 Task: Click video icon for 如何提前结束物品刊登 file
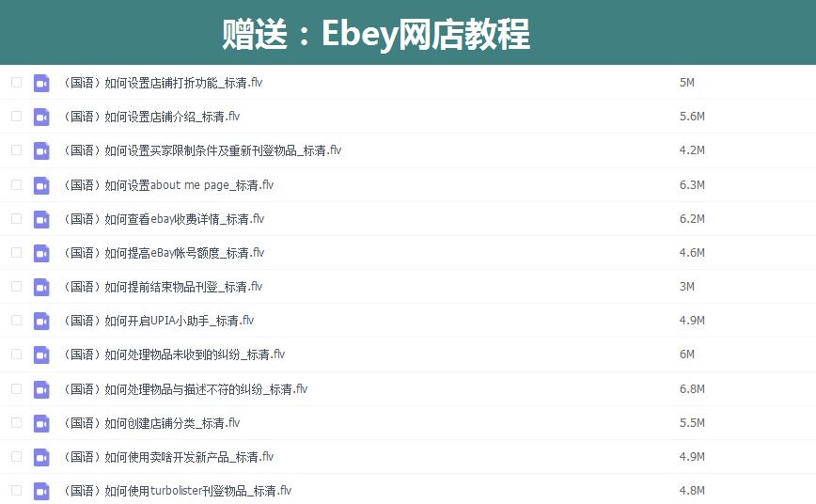(x=41, y=287)
